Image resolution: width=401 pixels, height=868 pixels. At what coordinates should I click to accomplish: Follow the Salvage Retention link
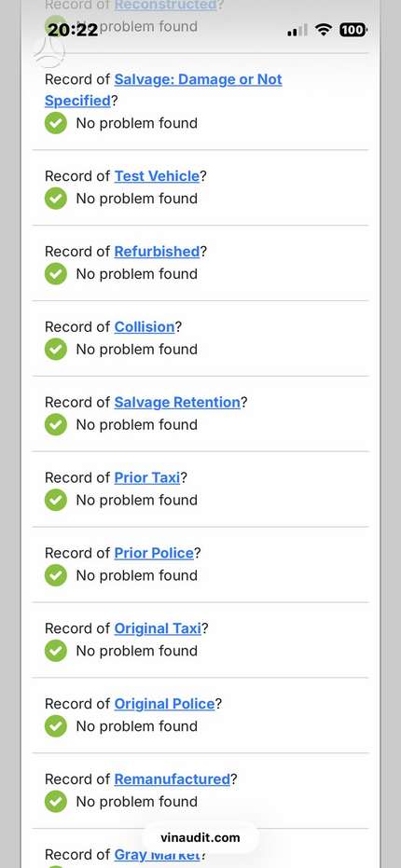coord(177,402)
